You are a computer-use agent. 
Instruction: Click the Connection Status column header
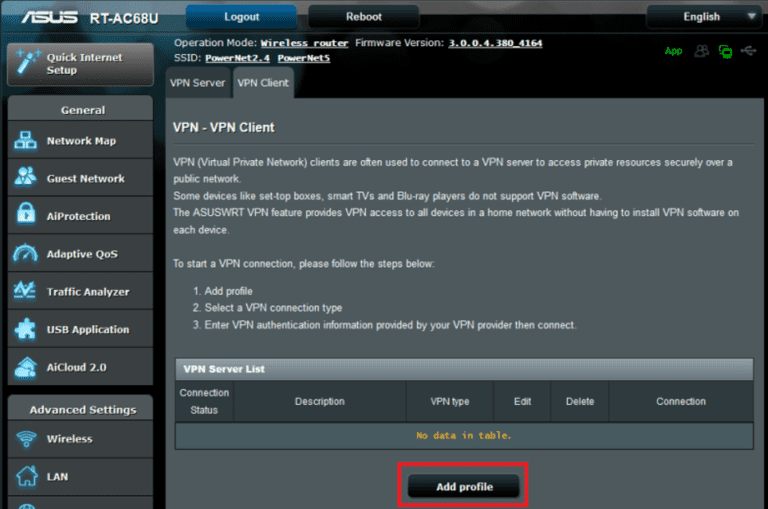204,401
